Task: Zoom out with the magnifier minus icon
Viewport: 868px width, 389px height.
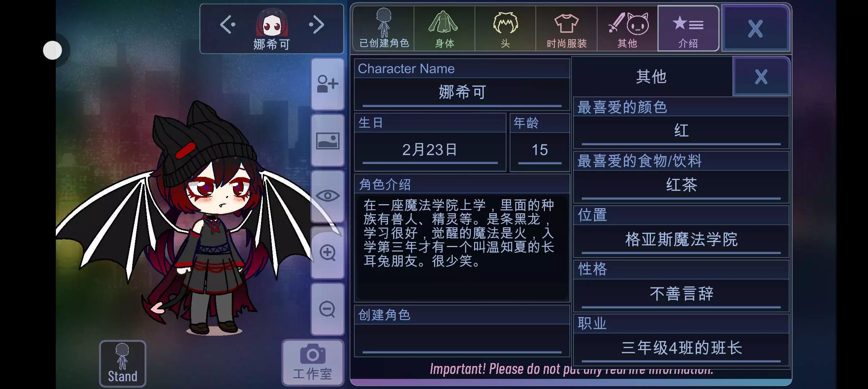Action: click(327, 309)
